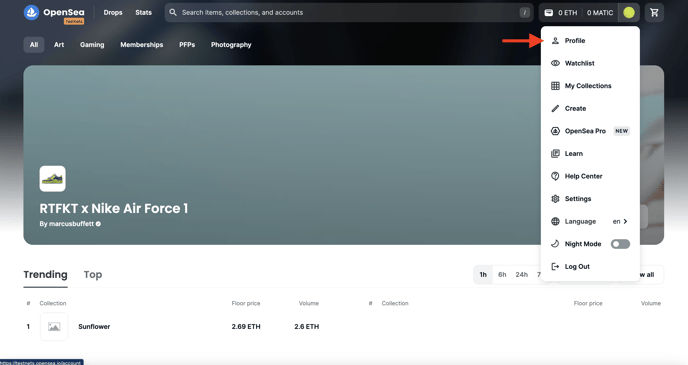
Task: Click the Testnets label under logo
Action: click(74, 21)
